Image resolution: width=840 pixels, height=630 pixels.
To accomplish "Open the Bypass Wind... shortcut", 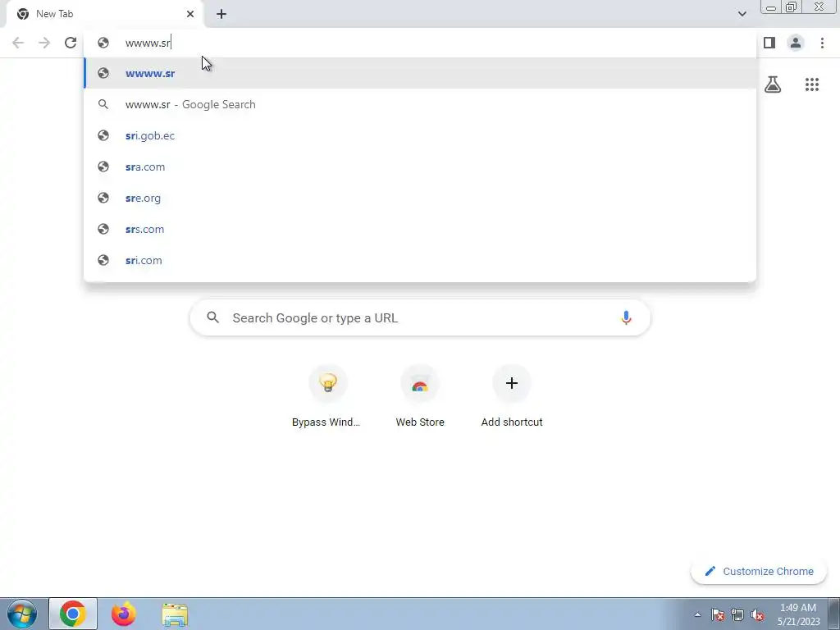I will (326, 396).
